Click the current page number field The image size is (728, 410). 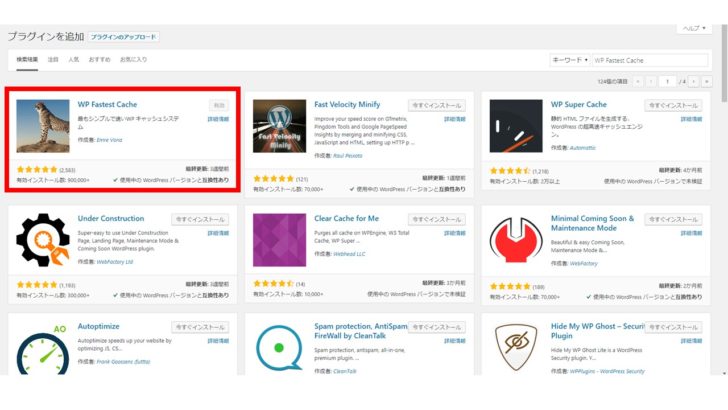667,82
